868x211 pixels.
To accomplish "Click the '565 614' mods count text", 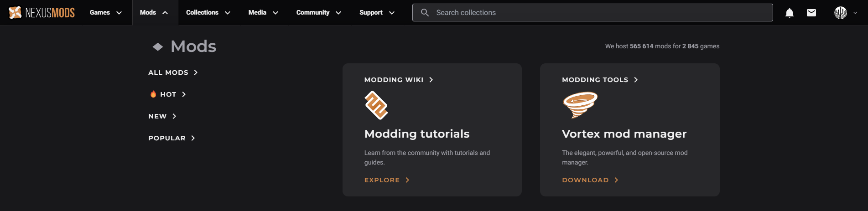I will [x=641, y=46].
